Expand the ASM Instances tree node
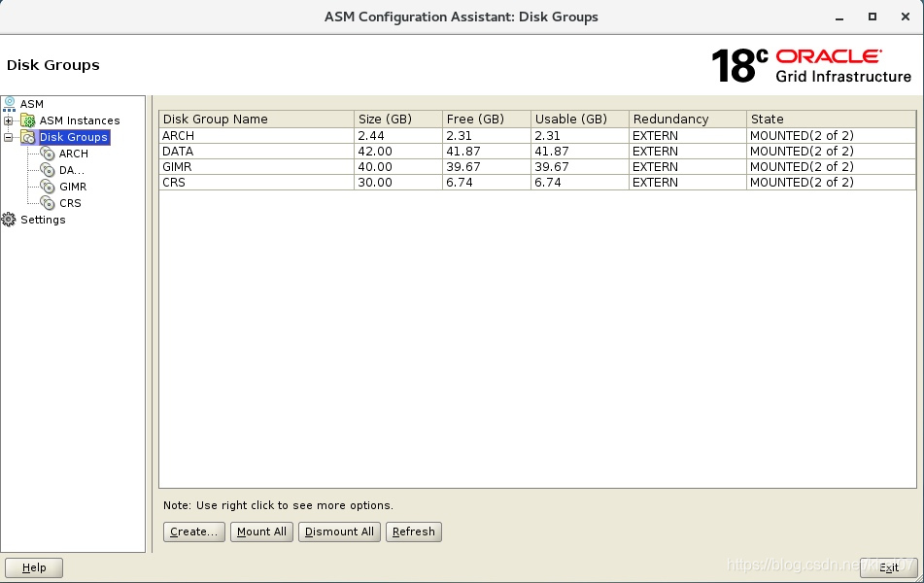 [8, 120]
